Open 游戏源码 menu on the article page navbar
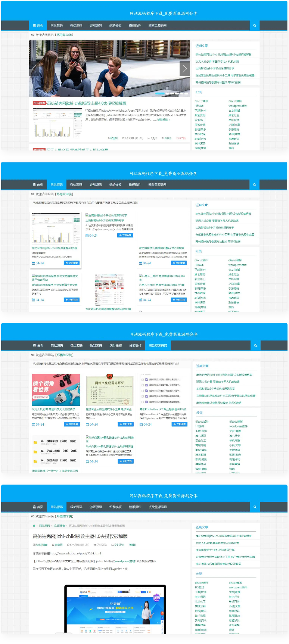 coord(96,507)
